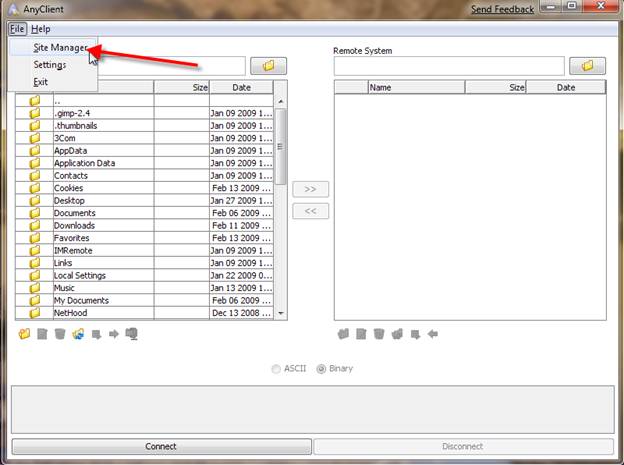Click the folder icon beside Desktop
The image size is (624, 465).
click(35, 200)
